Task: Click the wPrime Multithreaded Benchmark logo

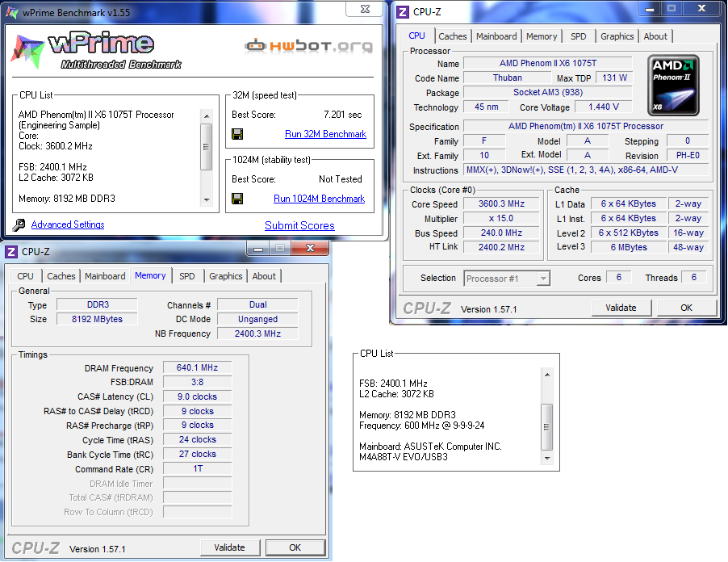Action: pyautogui.click(x=96, y=50)
